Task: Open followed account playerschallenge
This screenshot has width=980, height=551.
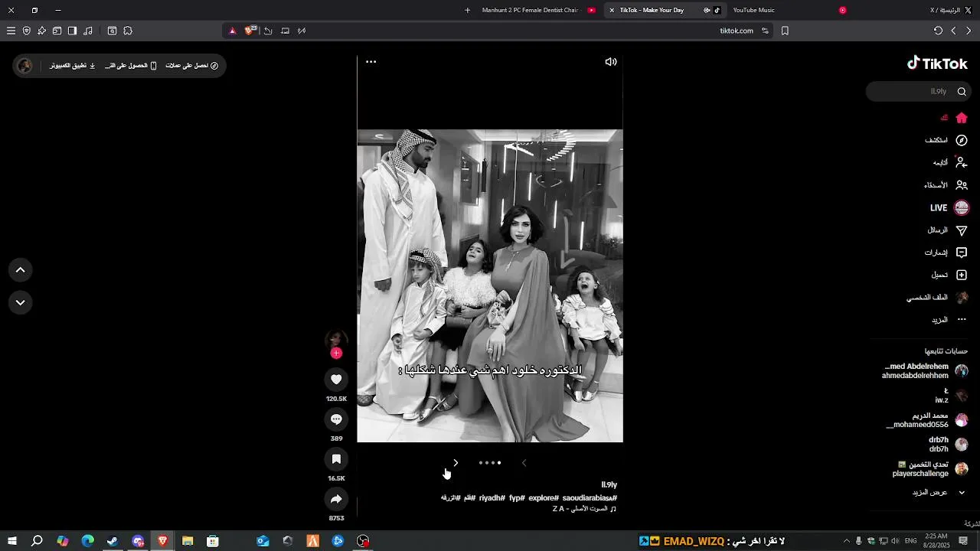Action: tap(930, 469)
